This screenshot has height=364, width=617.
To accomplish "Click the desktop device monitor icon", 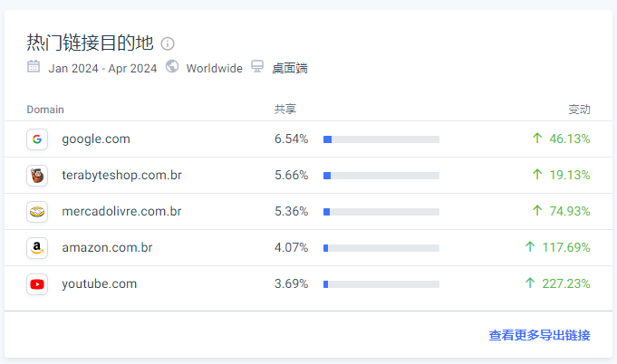I will pyautogui.click(x=257, y=67).
